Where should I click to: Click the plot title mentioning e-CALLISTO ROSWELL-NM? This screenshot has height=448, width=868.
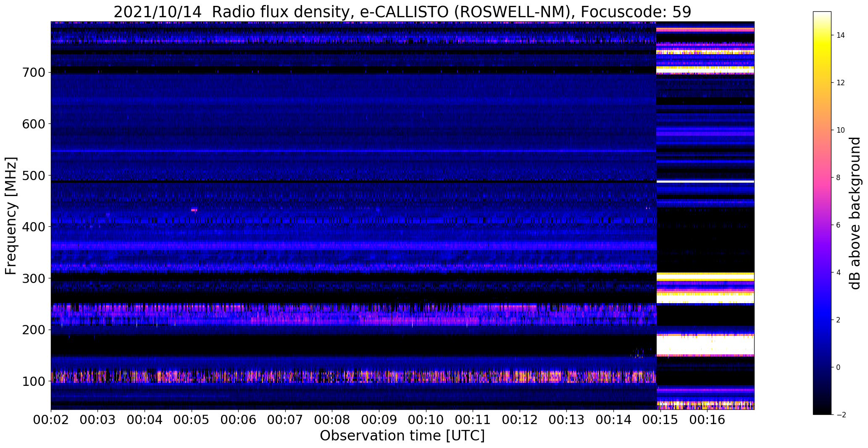click(402, 12)
